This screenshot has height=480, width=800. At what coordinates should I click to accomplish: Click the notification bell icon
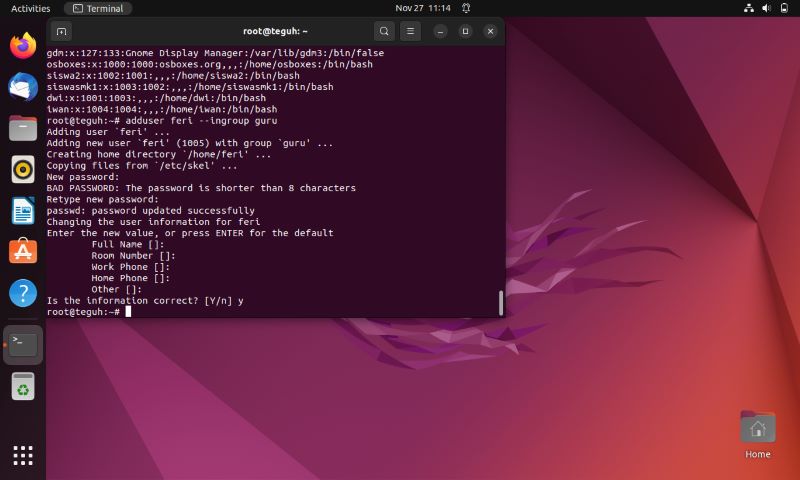466,8
